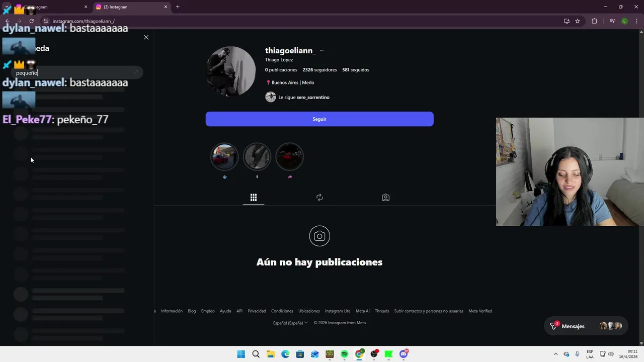
Task: Open the media controls icon in toolbar
Action: pyautogui.click(x=612, y=21)
